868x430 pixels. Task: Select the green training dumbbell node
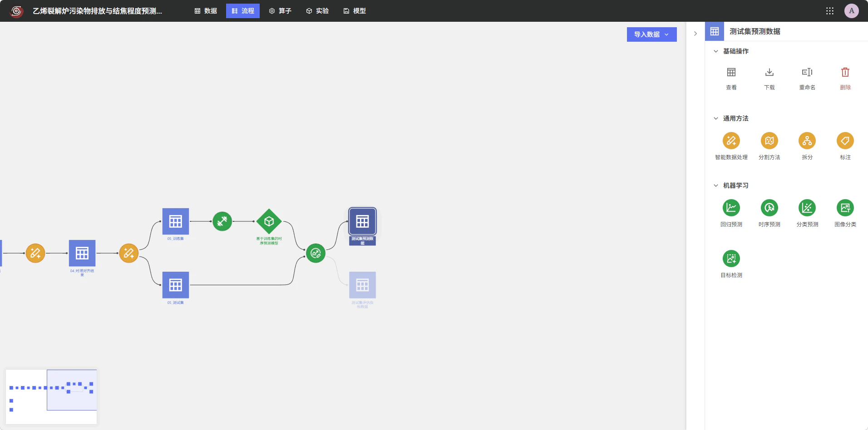coord(222,221)
